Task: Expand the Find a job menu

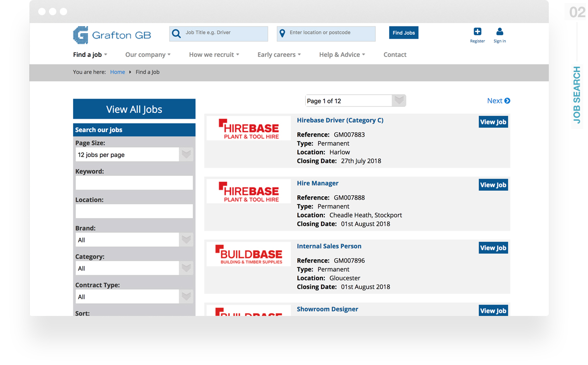Action: (90, 54)
